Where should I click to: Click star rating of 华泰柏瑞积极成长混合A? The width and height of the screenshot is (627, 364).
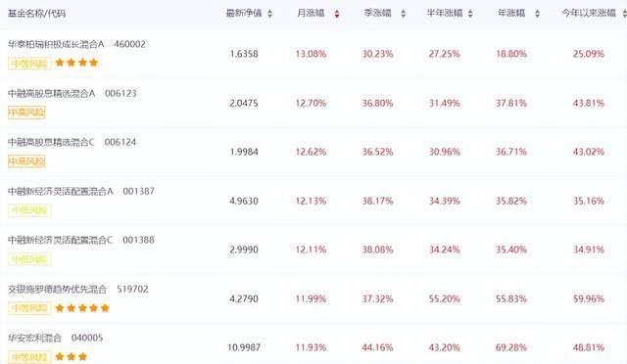(x=76, y=63)
